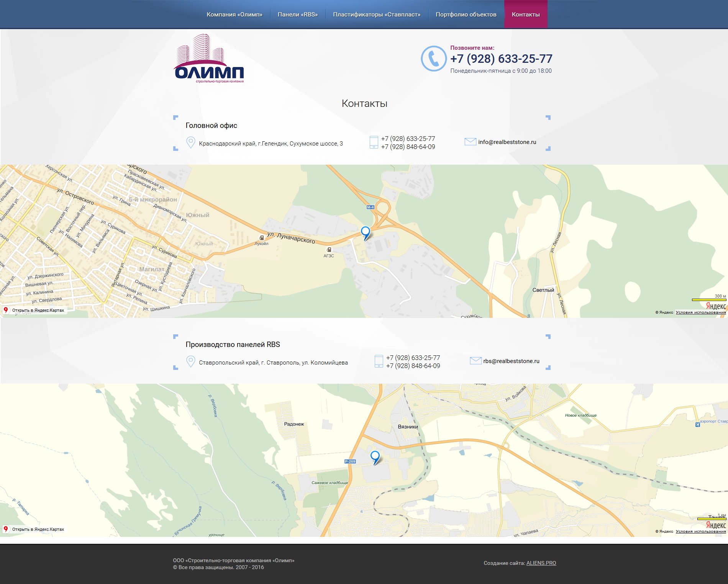This screenshot has height=584, width=728.
Task: Click the location pin icon beside Ставрополь address
Action: coord(190,362)
